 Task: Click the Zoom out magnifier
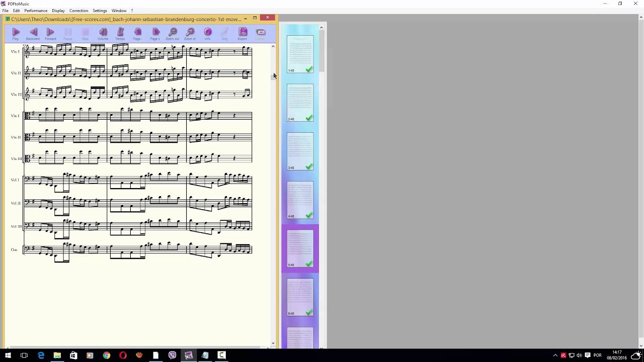[x=173, y=33]
